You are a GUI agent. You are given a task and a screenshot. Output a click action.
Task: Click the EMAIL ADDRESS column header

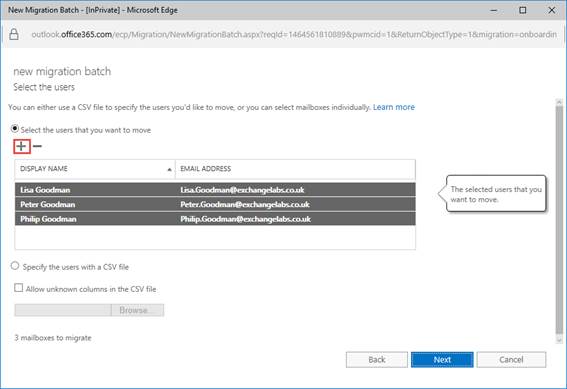point(295,169)
